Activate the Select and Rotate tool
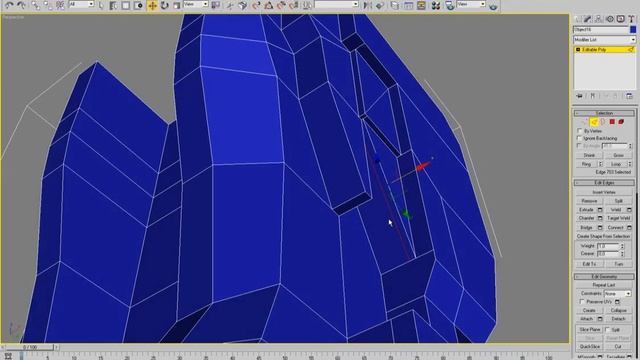 (164, 5)
